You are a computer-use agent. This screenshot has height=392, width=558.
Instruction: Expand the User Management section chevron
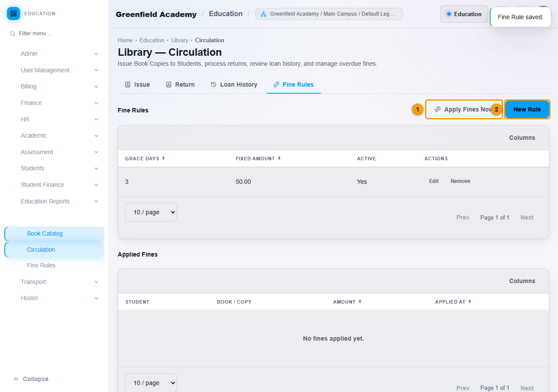(96, 71)
